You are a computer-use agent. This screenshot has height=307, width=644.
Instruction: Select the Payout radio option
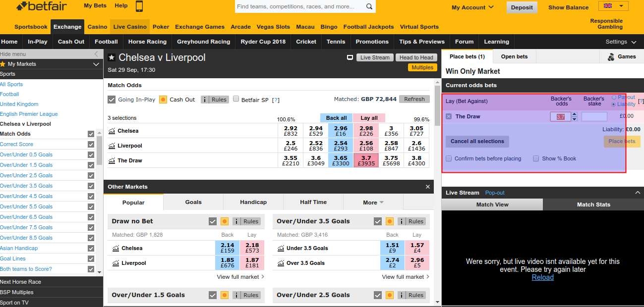click(x=614, y=98)
